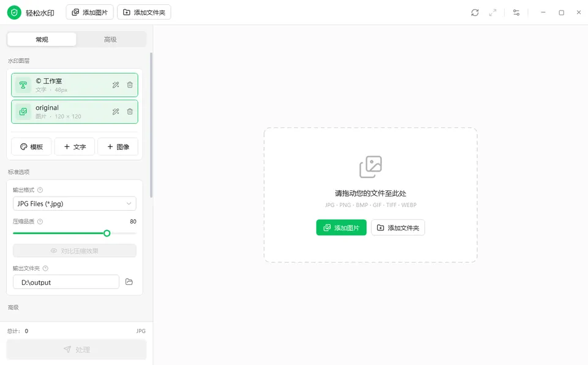Maximize the 轻松水印 window

click(562, 12)
